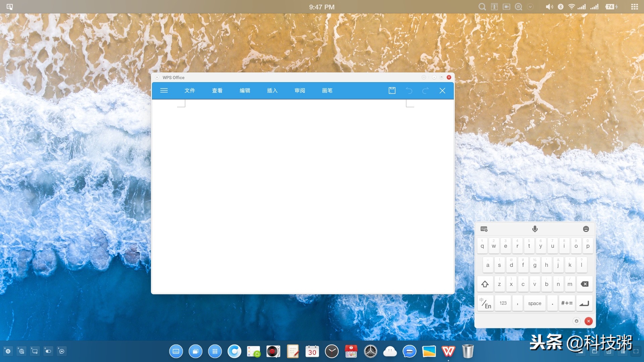The image size is (644, 362).
Task: Open the emoji picker on keyboard
Action: (586, 229)
